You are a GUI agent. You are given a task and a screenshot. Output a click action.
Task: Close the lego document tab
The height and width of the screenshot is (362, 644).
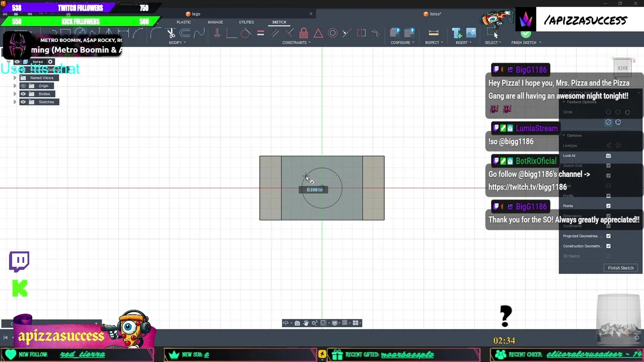(x=311, y=14)
